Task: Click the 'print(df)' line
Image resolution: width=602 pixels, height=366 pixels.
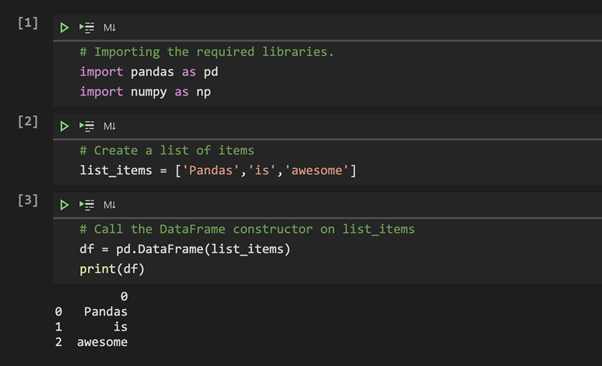Action: 112,269
